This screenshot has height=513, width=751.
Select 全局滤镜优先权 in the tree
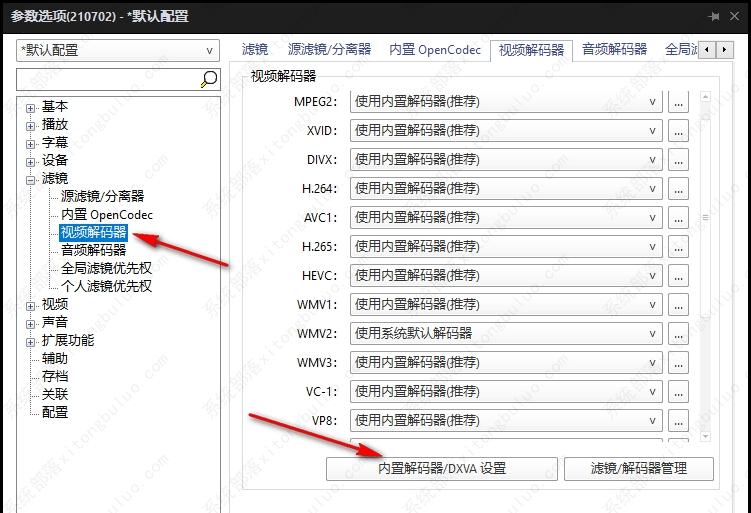click(106, 268)
